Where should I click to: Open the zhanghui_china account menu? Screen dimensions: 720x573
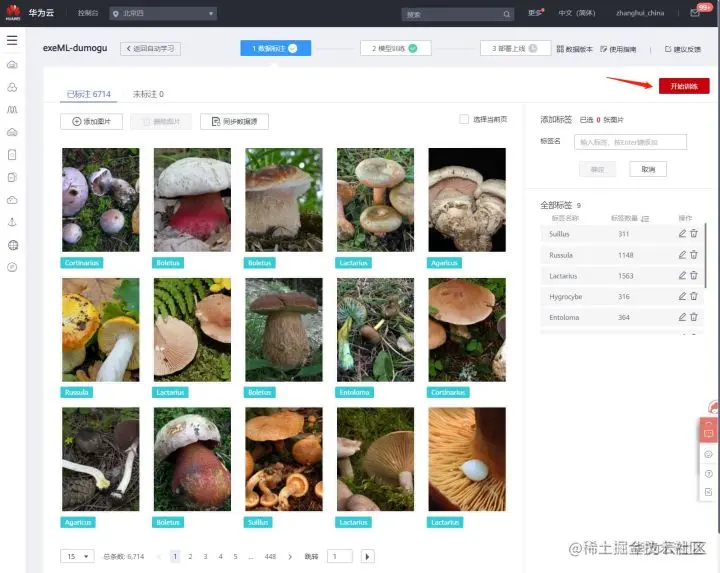pos(640,13)
